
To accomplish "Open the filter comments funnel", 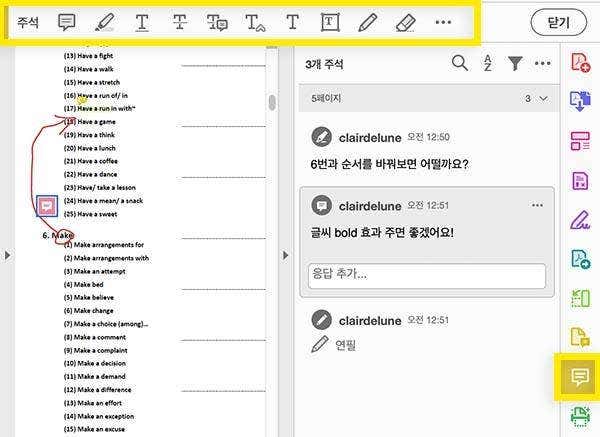I will coord(515,63).
